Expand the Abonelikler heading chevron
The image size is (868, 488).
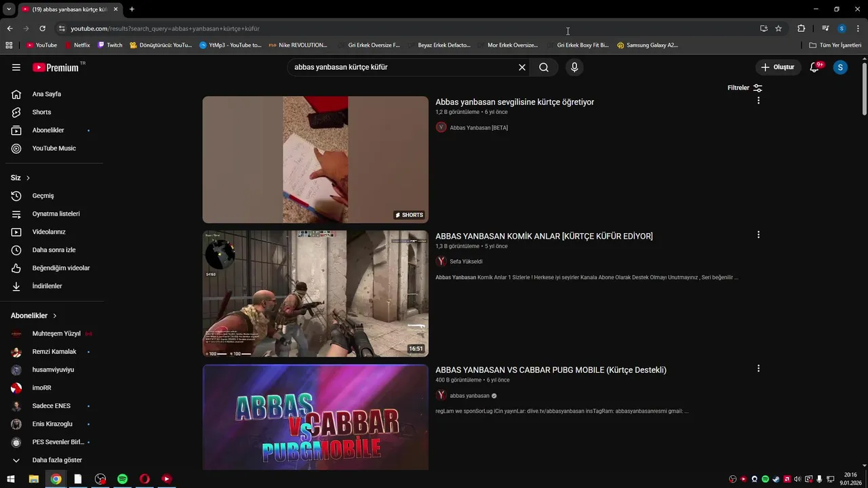click(55, 316)
